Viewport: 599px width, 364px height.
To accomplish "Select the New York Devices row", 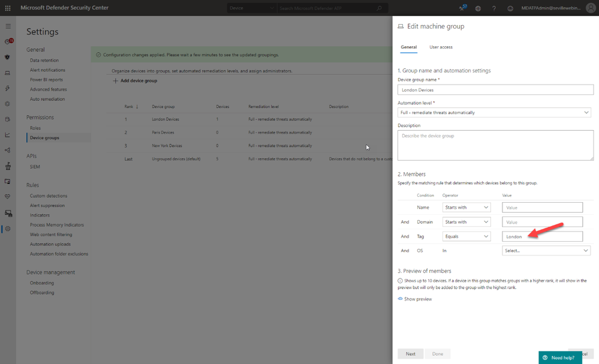I will tap(249, 146).
